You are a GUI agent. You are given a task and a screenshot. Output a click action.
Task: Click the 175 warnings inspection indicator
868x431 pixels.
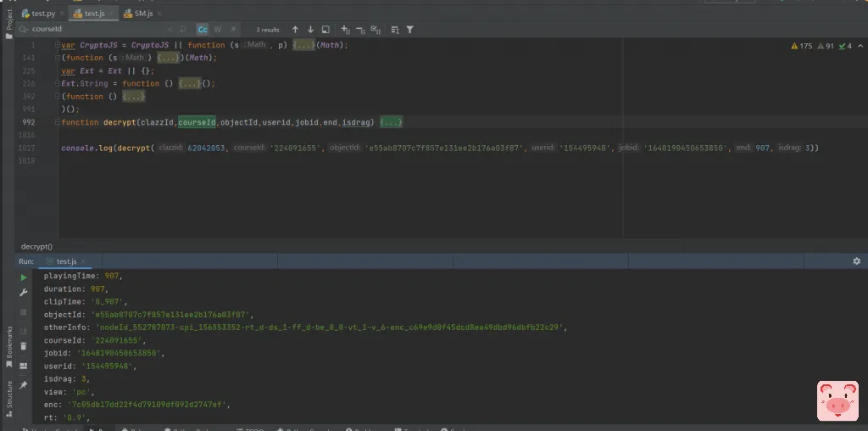click(800, 46)
